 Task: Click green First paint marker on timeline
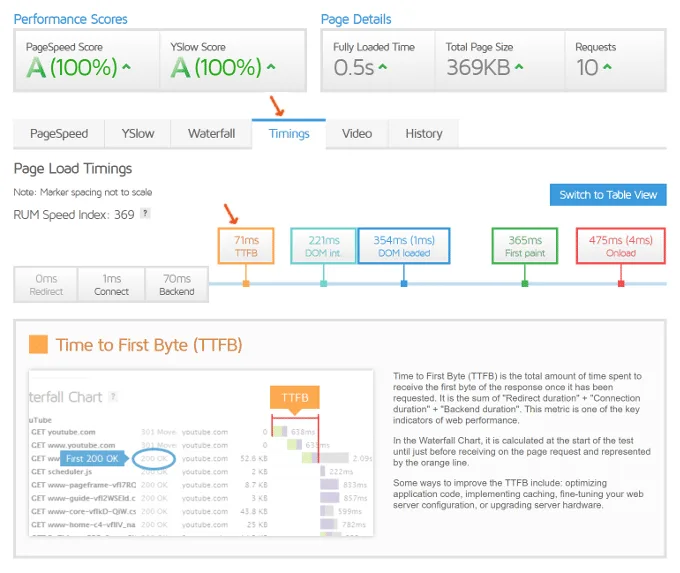click(x=525, y=284)
